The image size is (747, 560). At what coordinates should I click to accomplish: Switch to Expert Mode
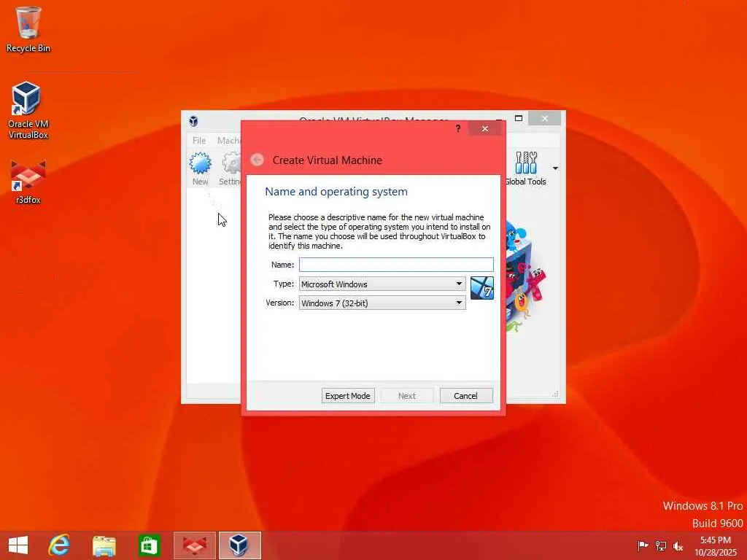pyautogui.click(x=348, y=396)
